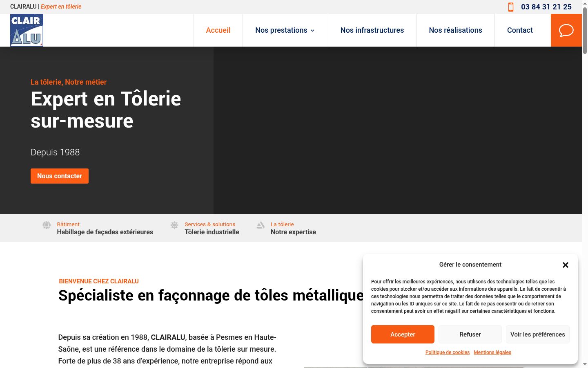
Task: Click the Nous contacter button
Action: pyautogui.click(x=60, y=176)
